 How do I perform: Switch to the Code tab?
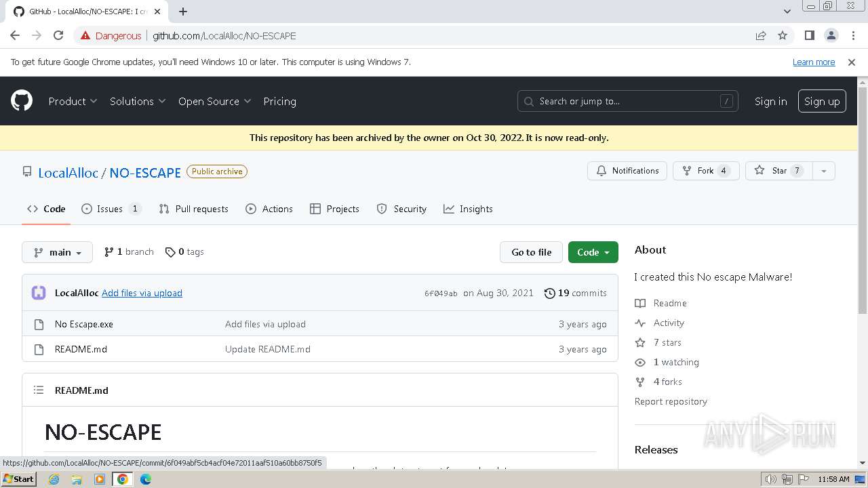46,209
